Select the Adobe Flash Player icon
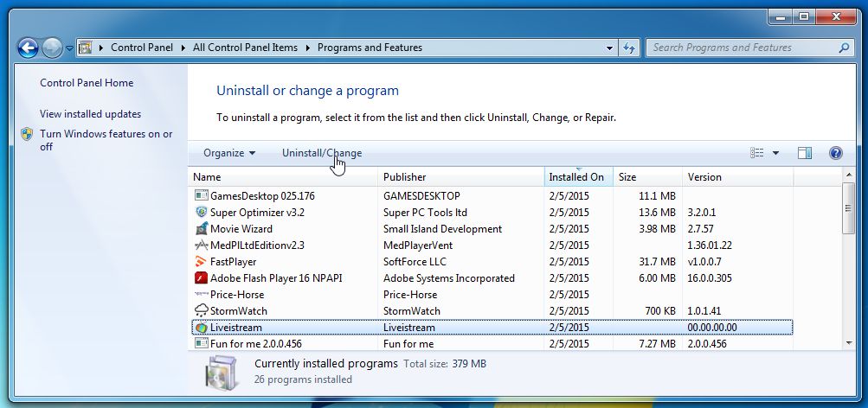This screenshot has width=868, height=408. 202,278
